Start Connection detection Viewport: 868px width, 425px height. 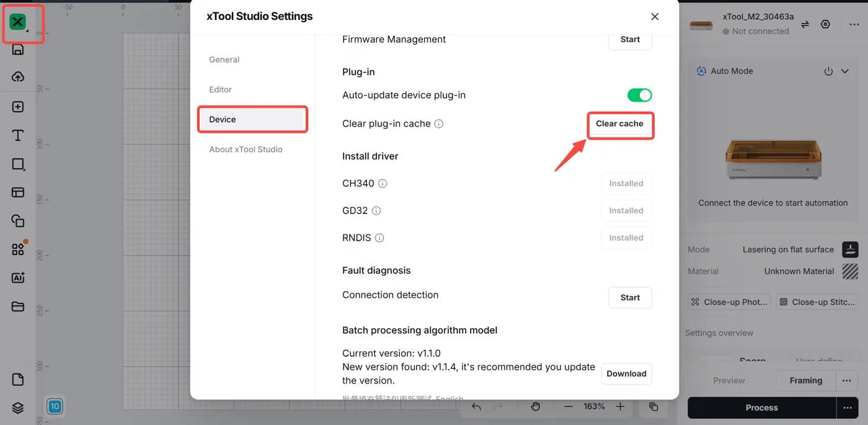630,298
